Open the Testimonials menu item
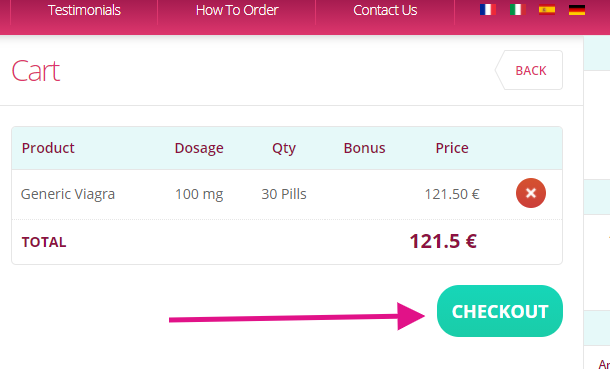The width and height of the screenshot is (610, 369). click(84, 10)
